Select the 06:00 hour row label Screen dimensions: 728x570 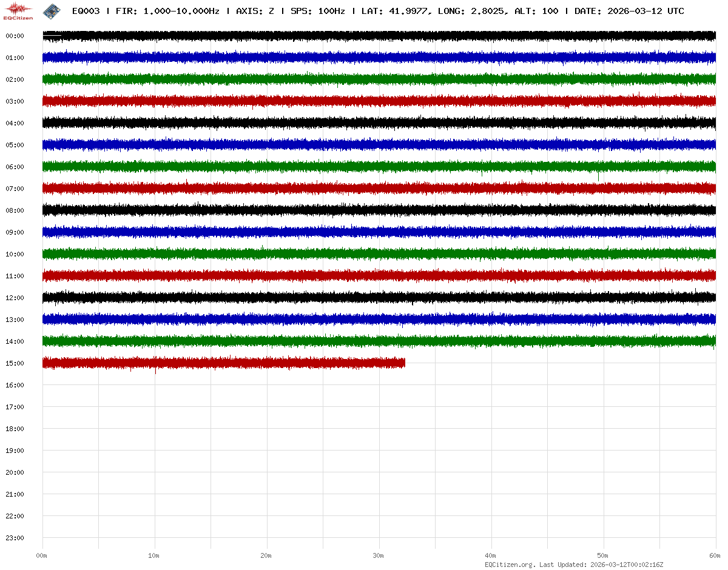tap(15, 167)
